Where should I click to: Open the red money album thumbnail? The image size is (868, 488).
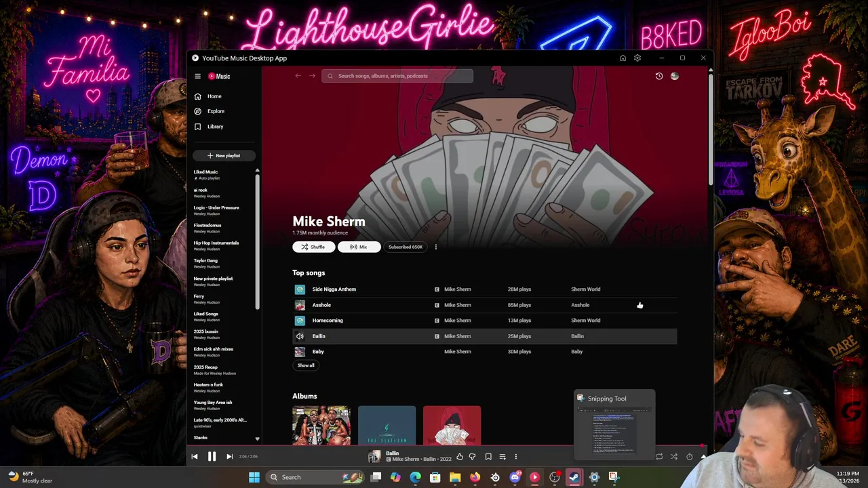click(452, 426)
